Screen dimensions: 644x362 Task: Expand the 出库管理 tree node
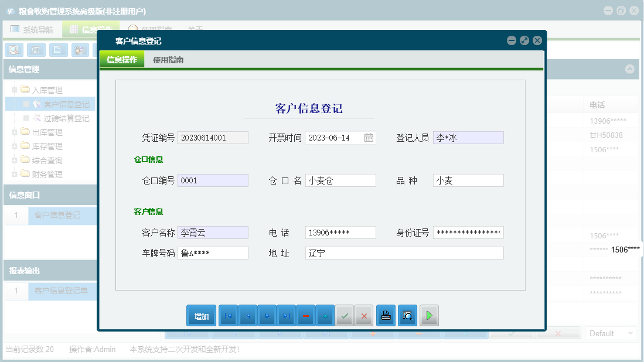(13, 132)
